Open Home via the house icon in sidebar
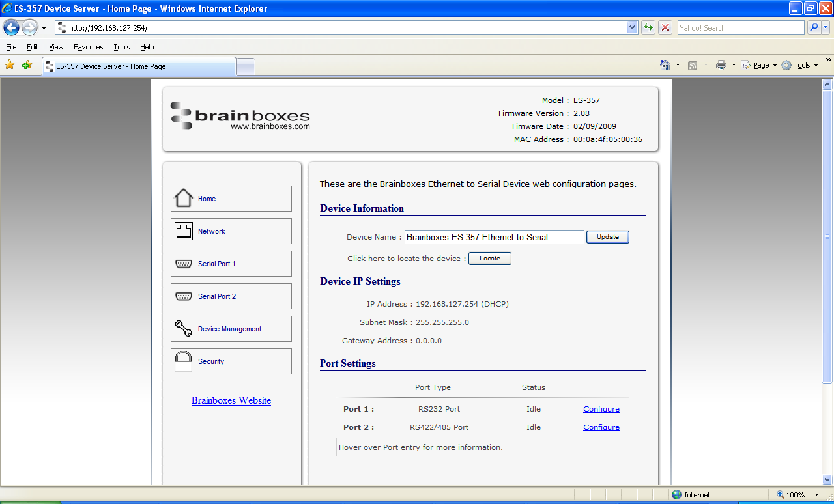Screen dimensions: 834x504 coord(183,198)
